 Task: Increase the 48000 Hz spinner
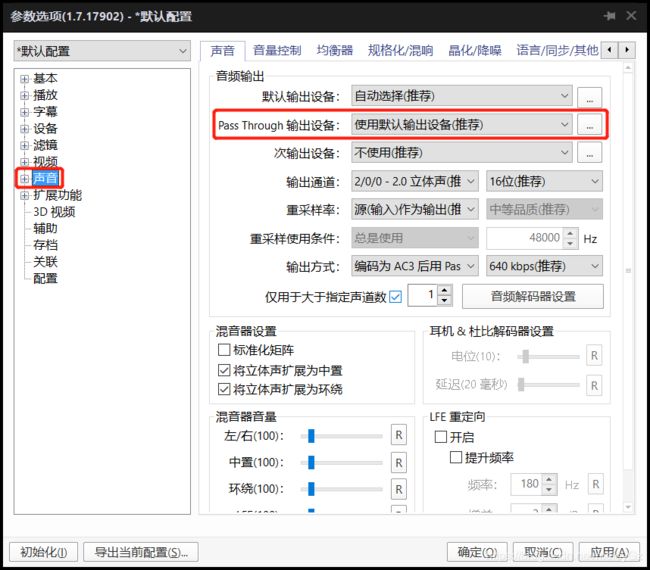[570, 233]
